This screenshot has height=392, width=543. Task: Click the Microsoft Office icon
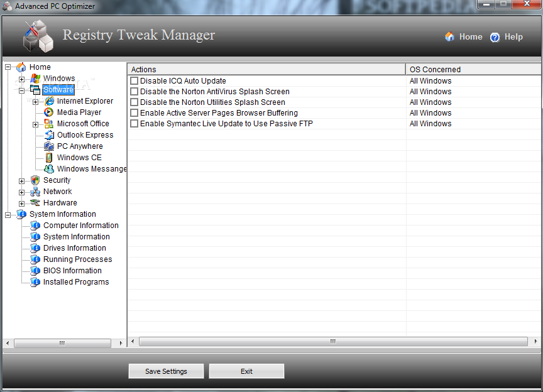click(49, 124)
